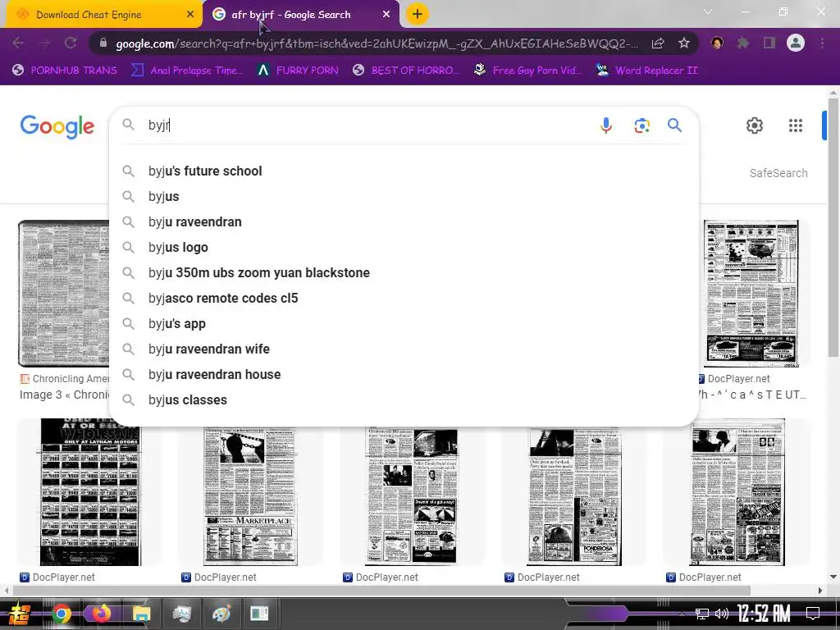Click the Google logo
The height and width of the screenshot is (630, 840).
click(x=57, y=126)
